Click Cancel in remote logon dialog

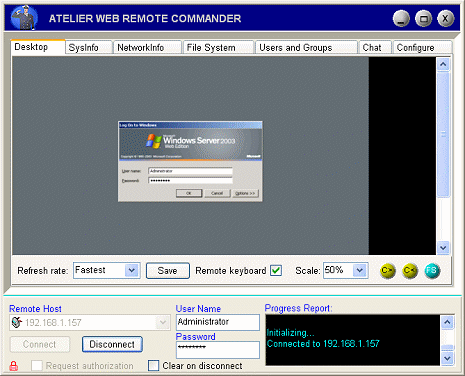coord(217,193)
